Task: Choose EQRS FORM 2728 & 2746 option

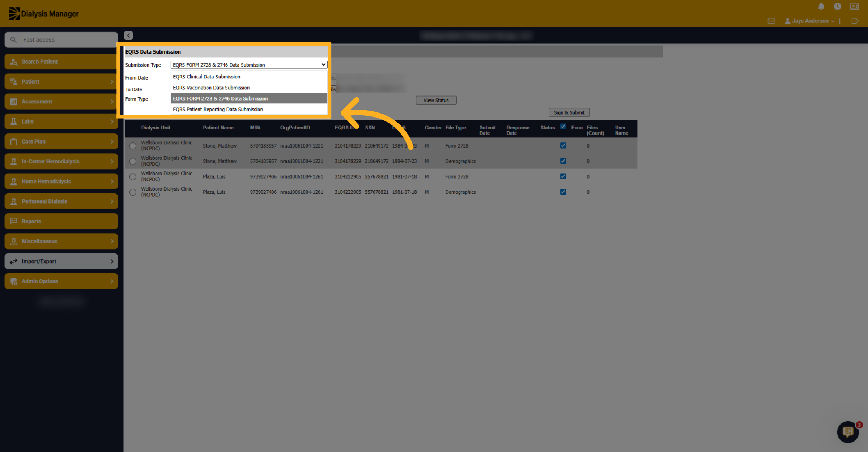Action: 249,99
